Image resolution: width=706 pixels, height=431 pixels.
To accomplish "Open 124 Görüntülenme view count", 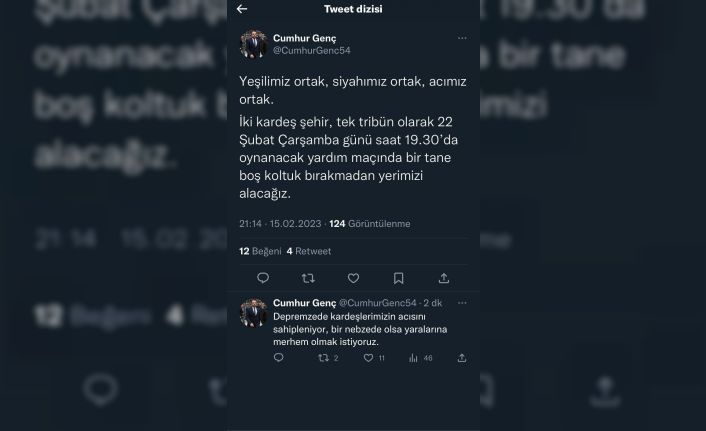I will pos(370,224).
